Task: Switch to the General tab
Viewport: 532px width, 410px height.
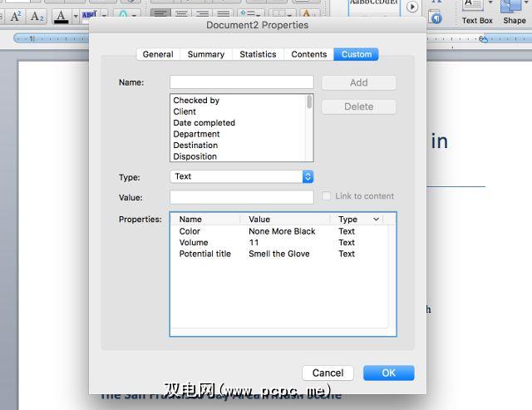Action: [158, 54]
